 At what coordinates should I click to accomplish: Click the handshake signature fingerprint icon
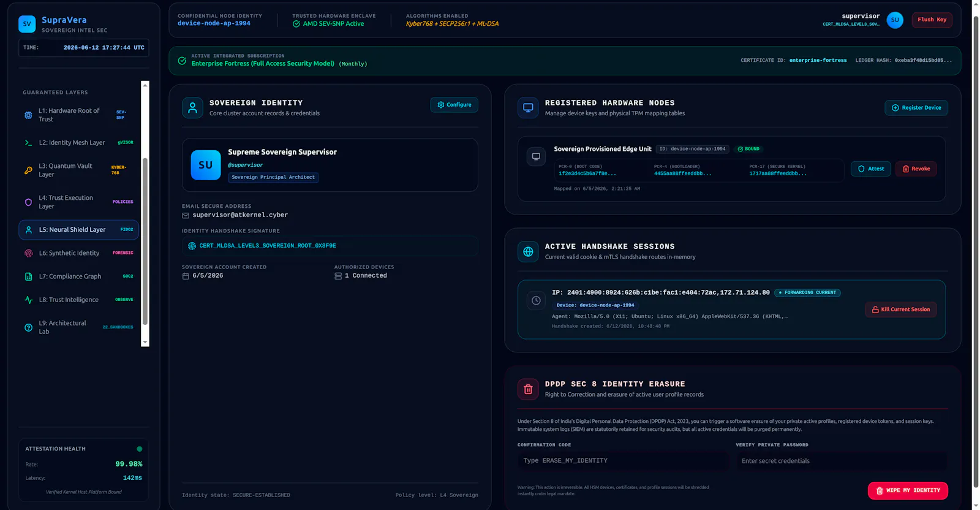click(192, 246)
